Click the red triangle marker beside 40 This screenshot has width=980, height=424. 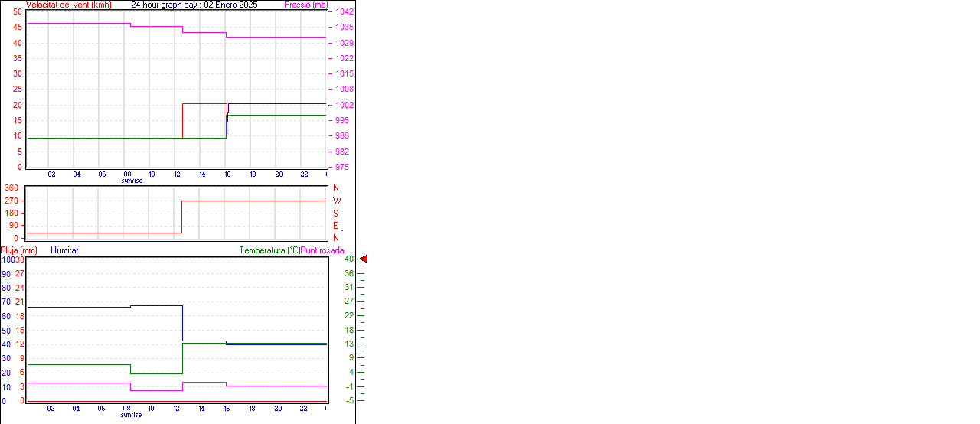[x=364, y=259]
